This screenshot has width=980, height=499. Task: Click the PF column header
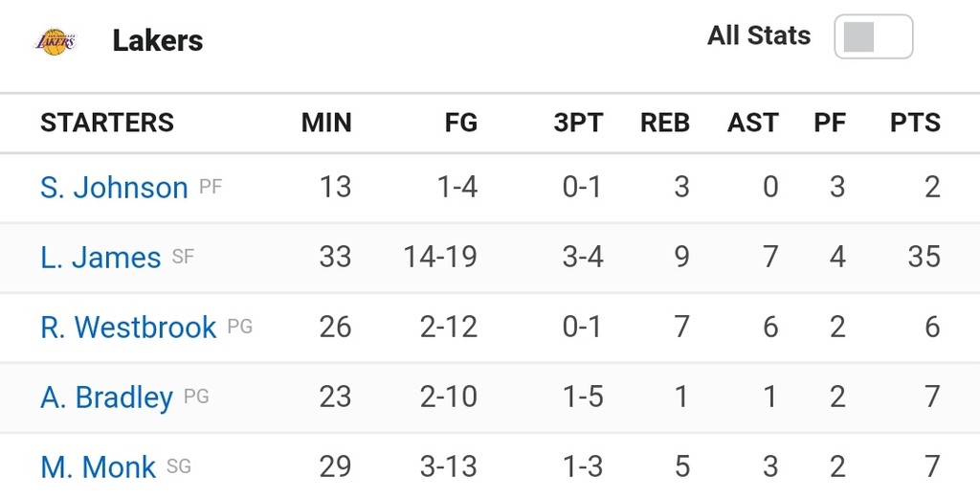pos(830,123)
